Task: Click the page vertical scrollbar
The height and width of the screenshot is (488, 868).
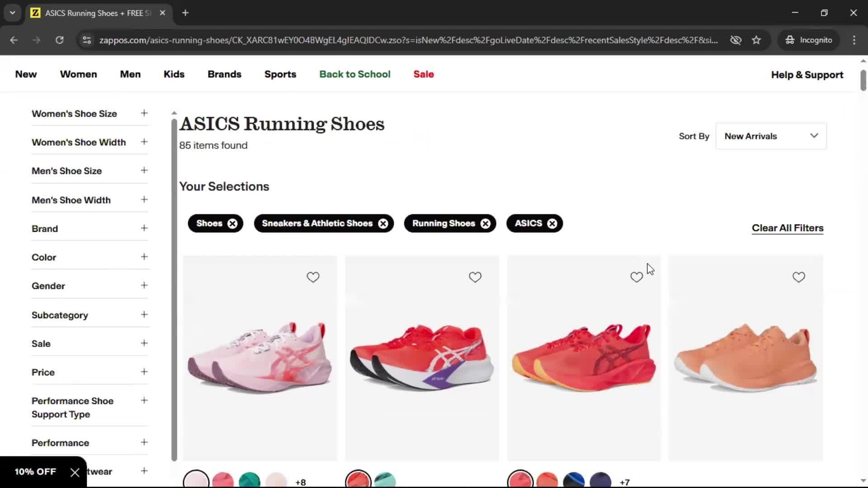Action: click(x=863, y=80)
